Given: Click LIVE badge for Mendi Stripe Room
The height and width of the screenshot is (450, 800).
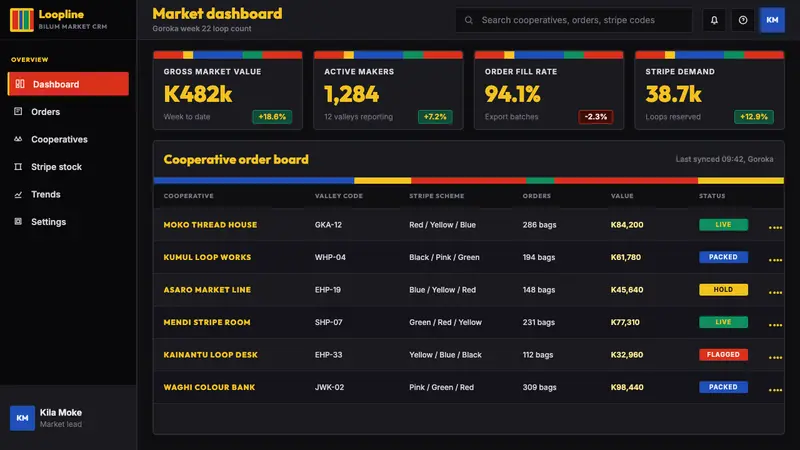Looking at the screenshot, I should point(723,322).
